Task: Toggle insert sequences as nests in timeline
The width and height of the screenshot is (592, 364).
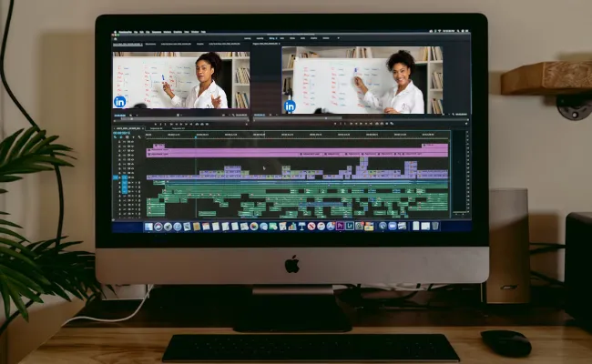Action: [x=115, y=136]
